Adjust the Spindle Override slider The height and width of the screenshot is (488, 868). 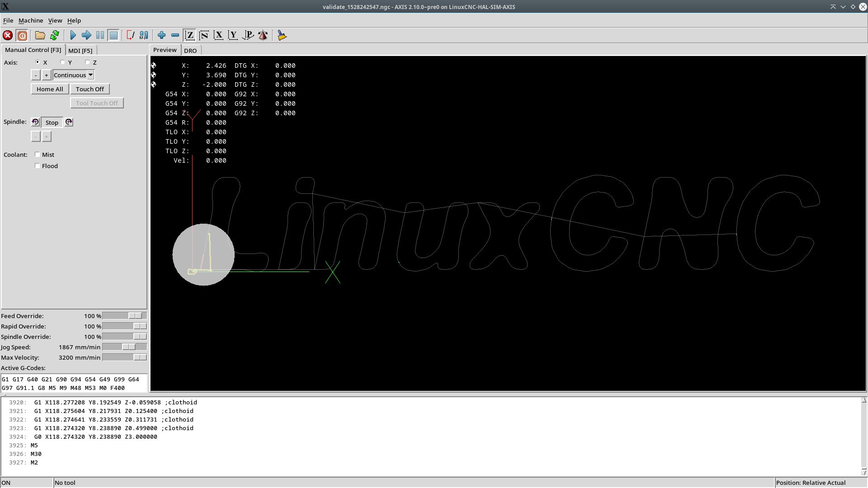pos(125,337)
